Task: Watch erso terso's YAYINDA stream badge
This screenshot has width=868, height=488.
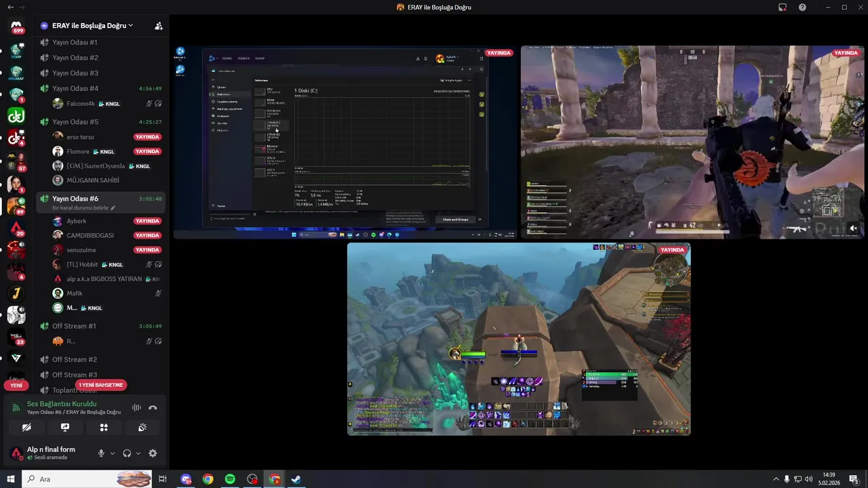Action: coord(147,137)
